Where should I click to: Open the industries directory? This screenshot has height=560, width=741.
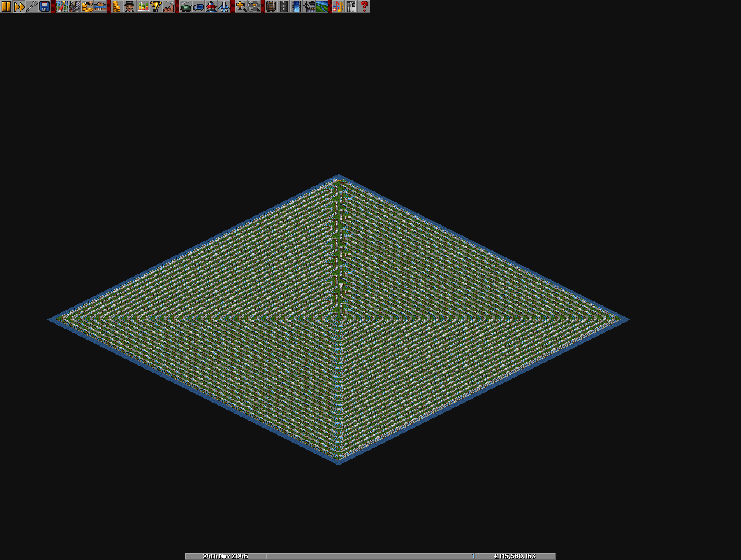click(x=168, y=6)
